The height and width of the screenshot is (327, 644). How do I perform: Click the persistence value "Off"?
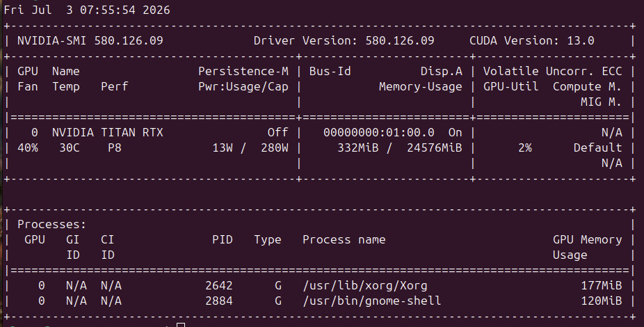278,133
